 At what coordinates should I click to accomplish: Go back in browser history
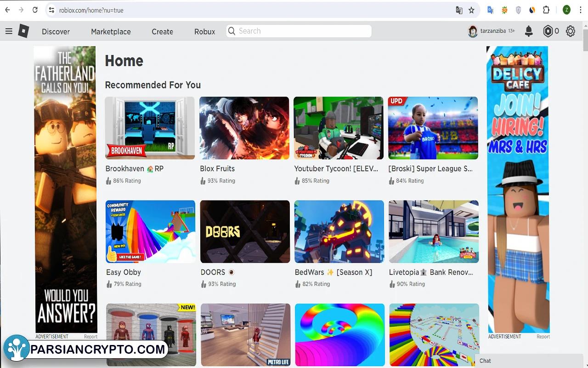pyautogui.click(x=7, y=10)
